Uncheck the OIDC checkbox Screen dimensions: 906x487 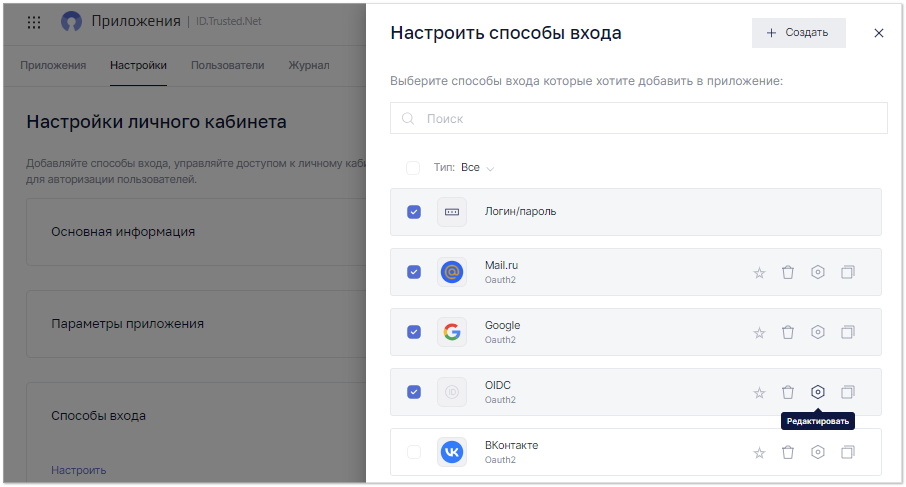click(414, 392)
